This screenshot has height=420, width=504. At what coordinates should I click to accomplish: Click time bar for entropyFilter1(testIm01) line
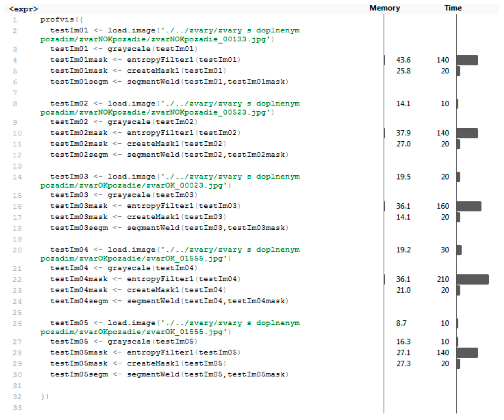467,60
